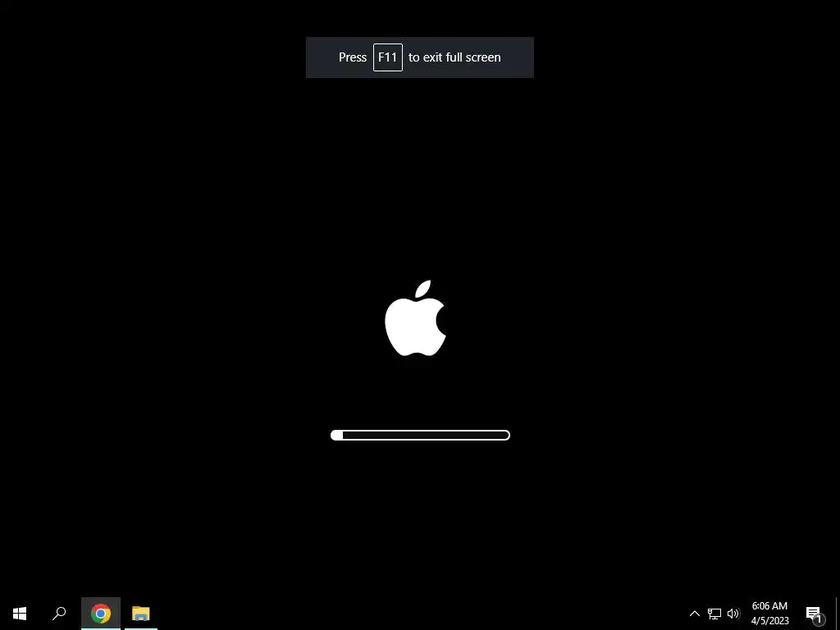This screenshot has height=630, width=840.
Task: Click the macOS boot progress bar
Action: [x=420, y=435]
